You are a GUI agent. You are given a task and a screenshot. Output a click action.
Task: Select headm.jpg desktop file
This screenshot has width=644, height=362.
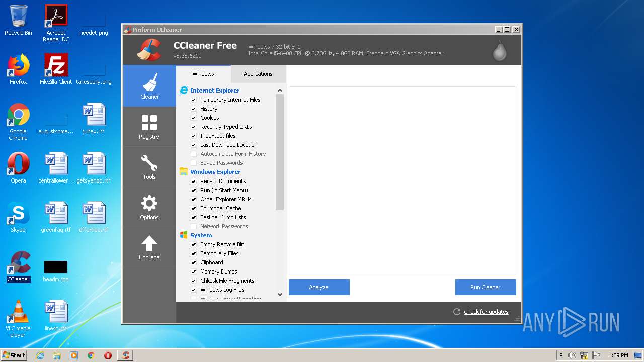click(56, 271)
